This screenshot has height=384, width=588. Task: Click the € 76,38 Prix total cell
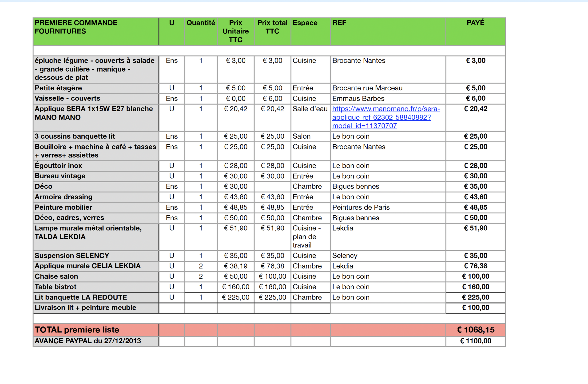point(272,266)
